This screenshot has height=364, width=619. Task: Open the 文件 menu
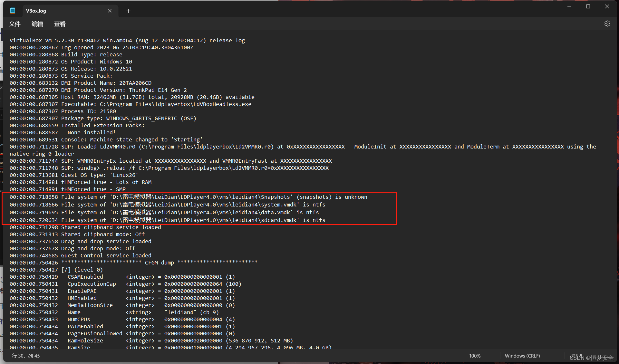point(15,24)
